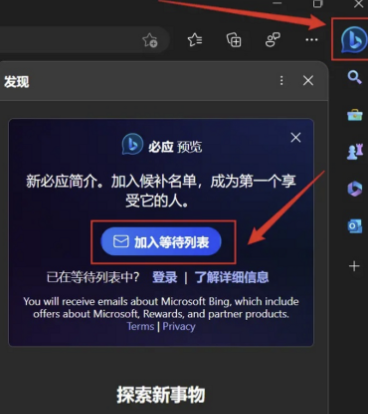Click the Bing logo in preview card
Screen dimensions: 368x414
[132, 144]
